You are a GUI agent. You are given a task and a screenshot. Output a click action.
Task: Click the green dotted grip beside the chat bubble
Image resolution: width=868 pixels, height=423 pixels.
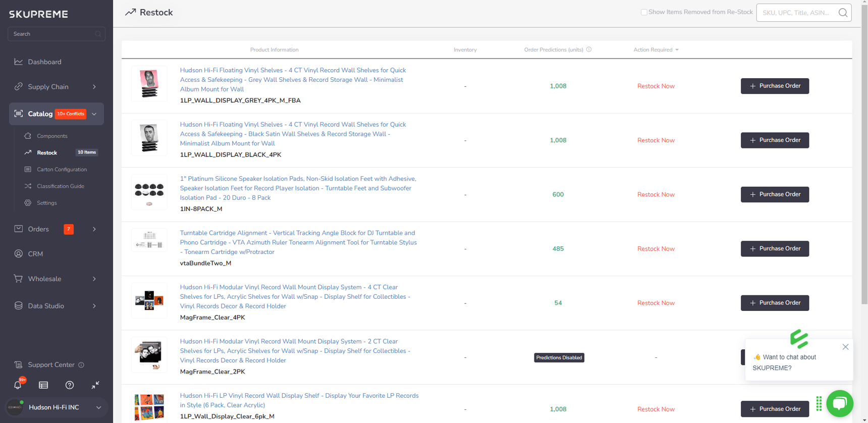[819, 403]
